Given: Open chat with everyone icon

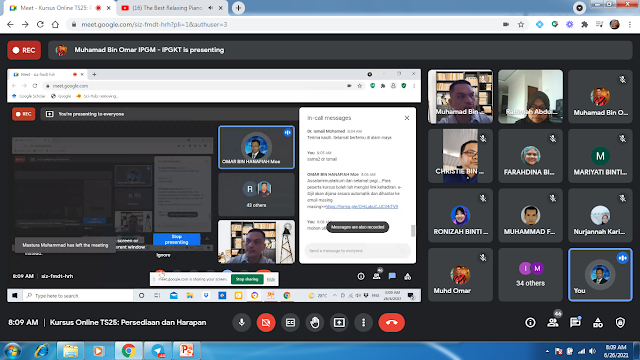Looking at the screenshot, I should pyautogui.click(x=576, y=322).
